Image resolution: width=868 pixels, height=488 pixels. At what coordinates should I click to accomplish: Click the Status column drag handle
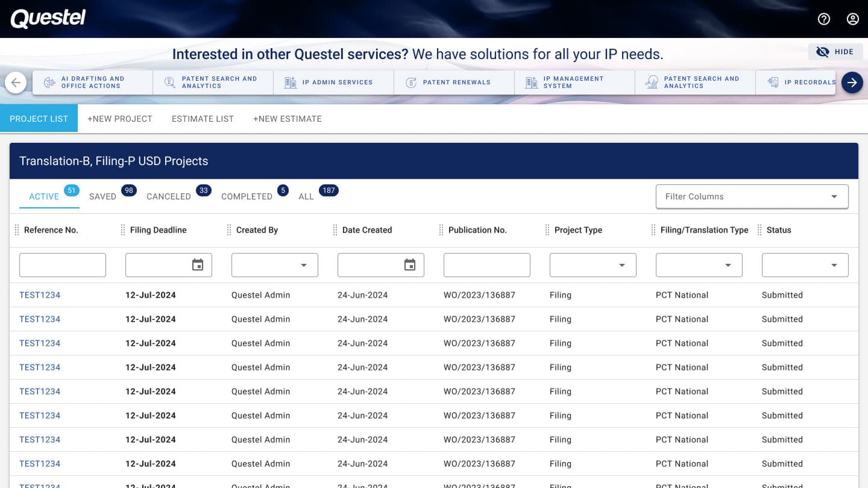pyautogui.click(x=759, y=230)
